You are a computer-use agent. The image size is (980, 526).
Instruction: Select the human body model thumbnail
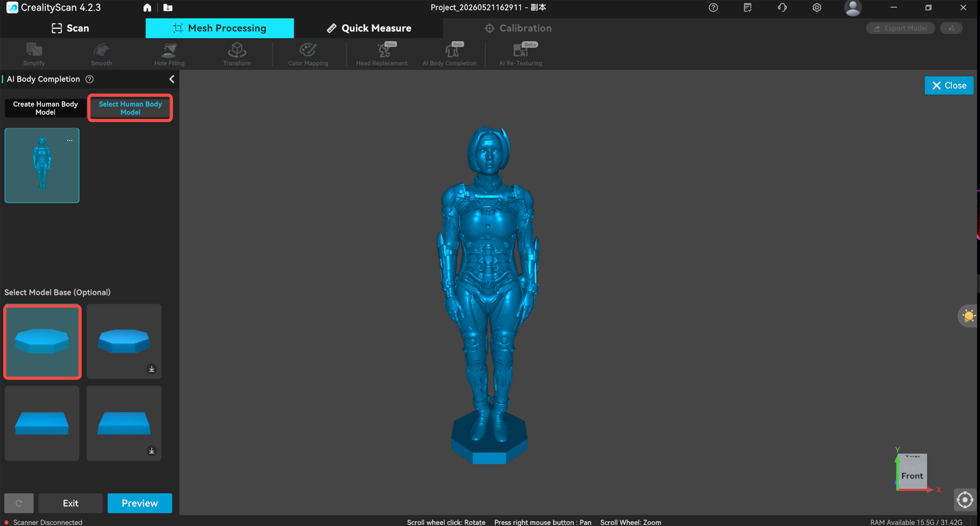point(42,165)
